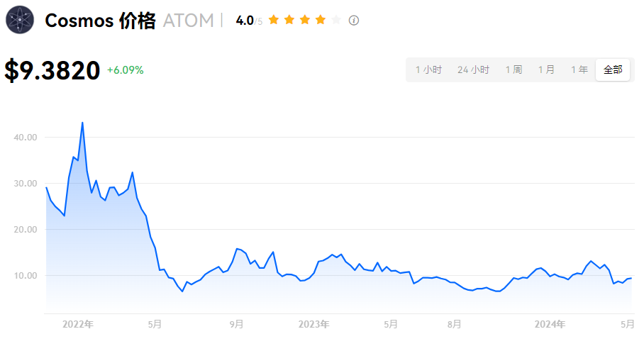Viewport: 644px width, 351px height.
Task: Select the 全部 time range tab
Action: (x=613, y=69)
